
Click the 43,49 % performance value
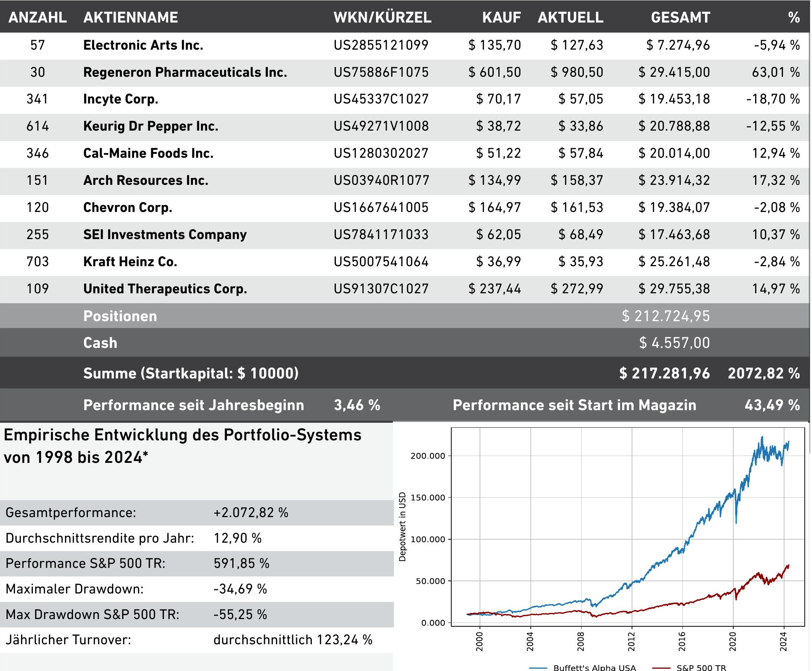click(x=772, y=405)
